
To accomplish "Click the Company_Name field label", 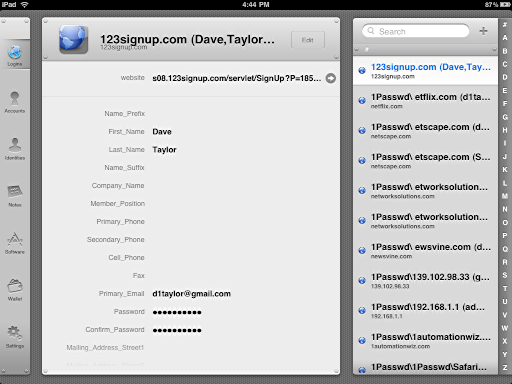I will (118, 186).
